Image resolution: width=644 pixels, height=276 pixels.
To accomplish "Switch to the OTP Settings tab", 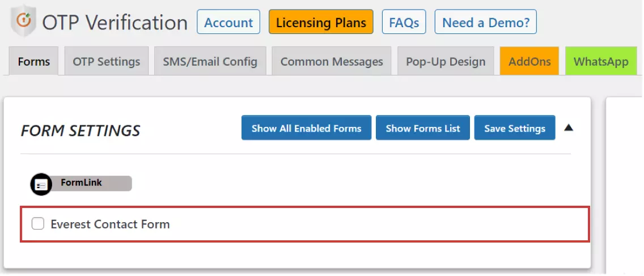I will (x=107, y=61).
